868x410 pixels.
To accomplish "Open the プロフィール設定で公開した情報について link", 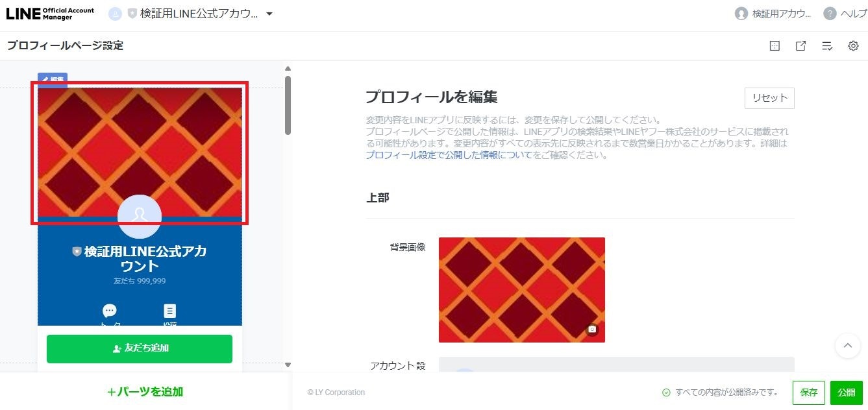I will click(449, 155).
